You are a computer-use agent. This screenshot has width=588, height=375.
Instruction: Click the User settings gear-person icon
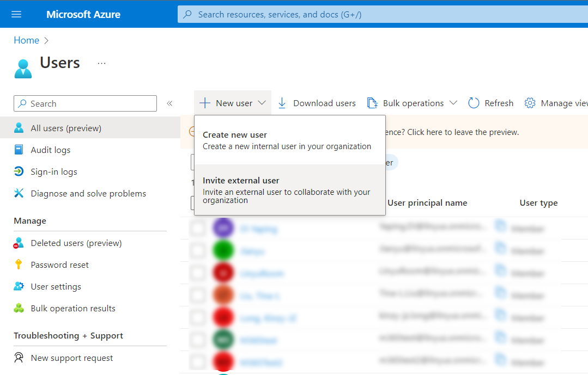click(19, 286)
